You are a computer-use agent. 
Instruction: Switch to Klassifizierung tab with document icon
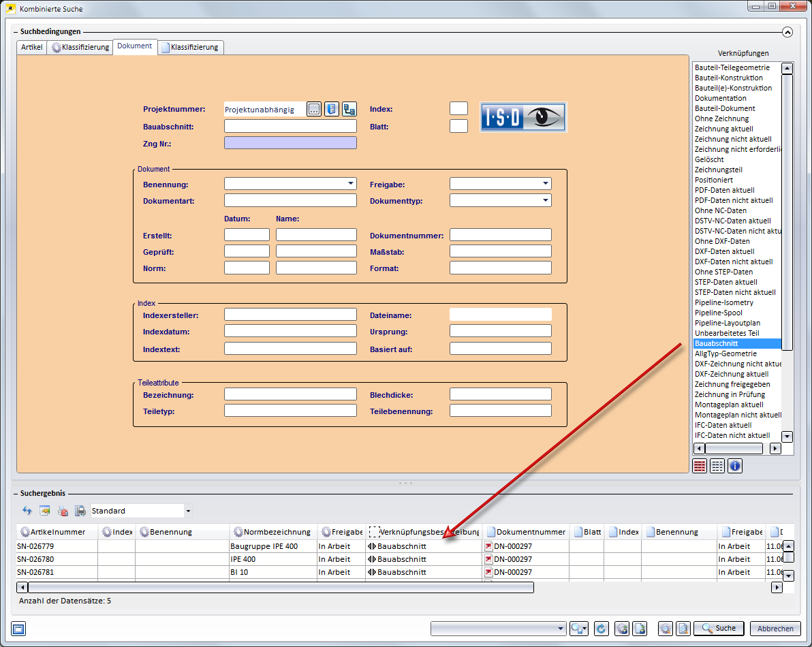(x=191, y=47)
